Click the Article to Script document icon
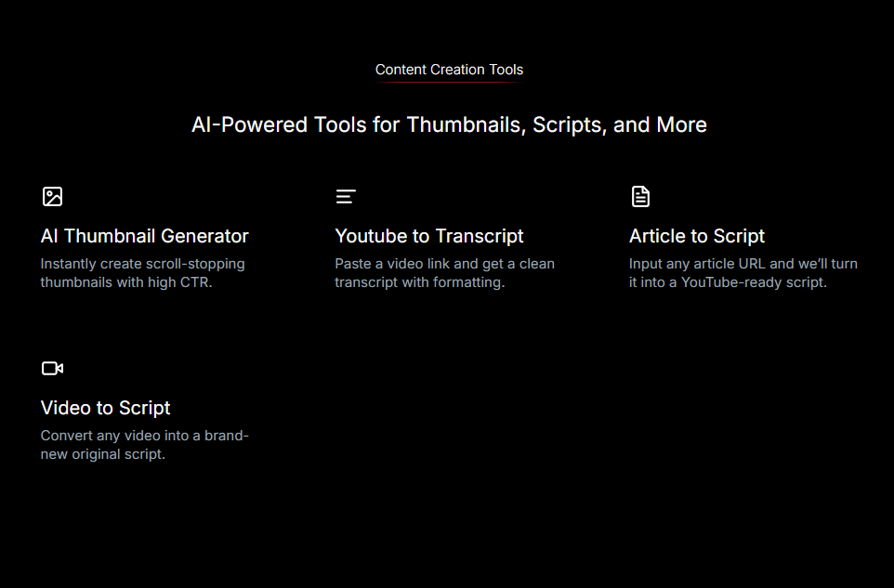The height and width of the screenshot is (588, 894). click(x=640, y=197)
